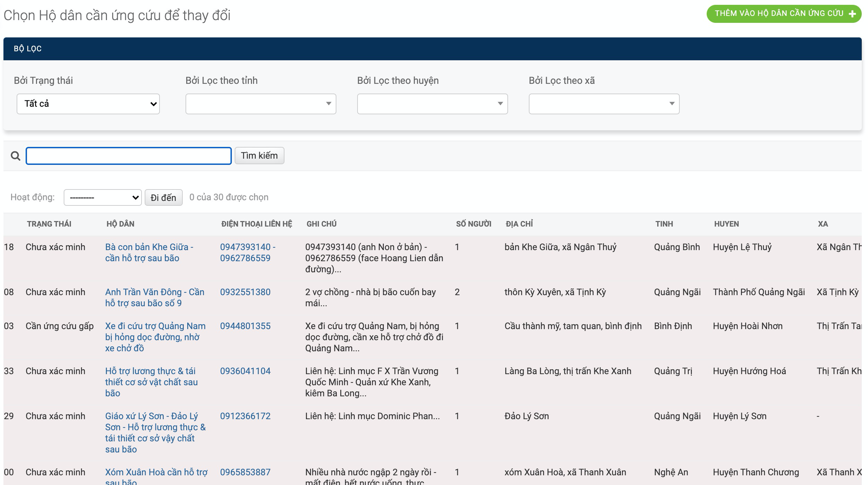Click '0 của 30 được chọn' counter text
This screenshot has width=868, height=485.
pyautogui.click(x=229, y=197)
